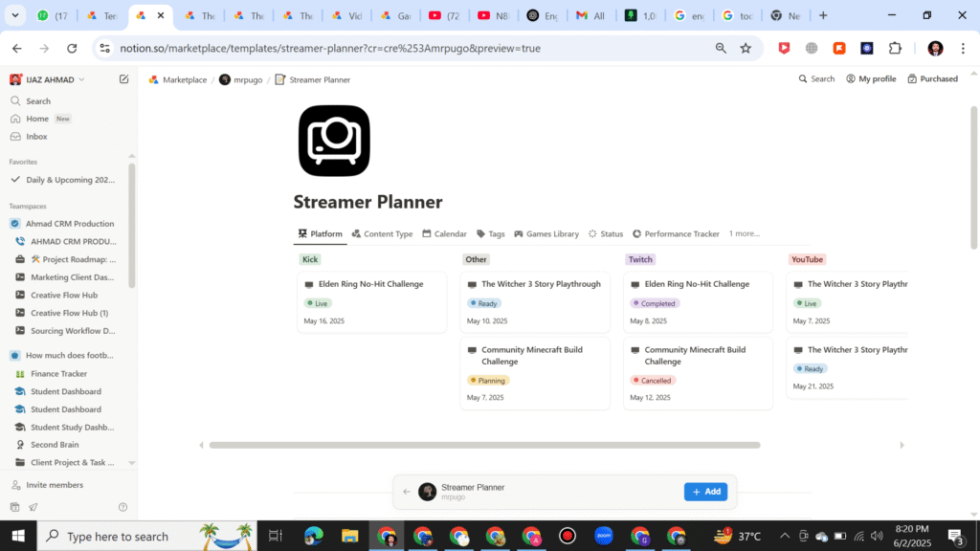The height and width of the screenshot is (551, 980).
Task: Click the horizontal scrollbar of the board
Action: 484,446
